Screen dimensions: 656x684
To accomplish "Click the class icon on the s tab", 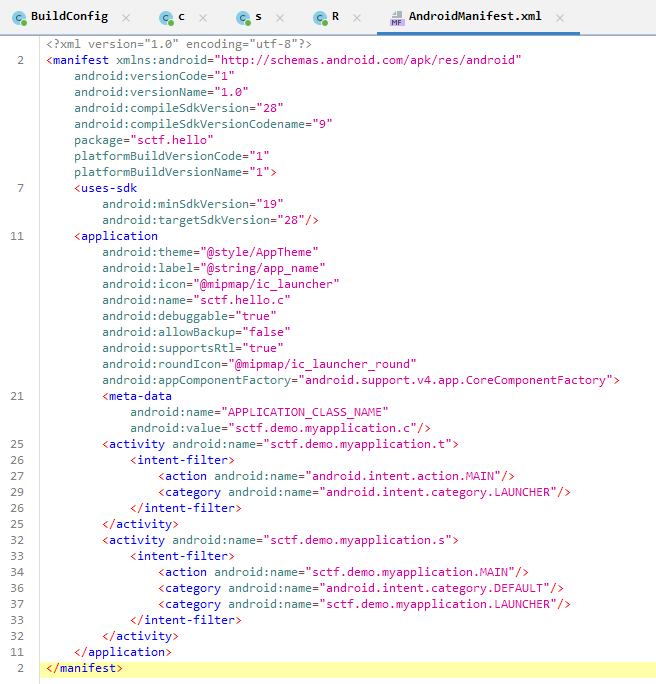I will point(243,18).
